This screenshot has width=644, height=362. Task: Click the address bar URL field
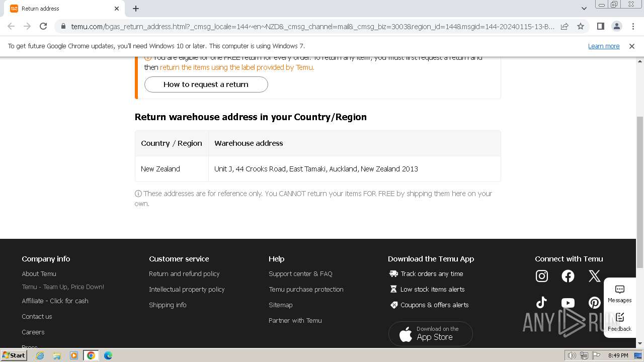tap(312, 26)
